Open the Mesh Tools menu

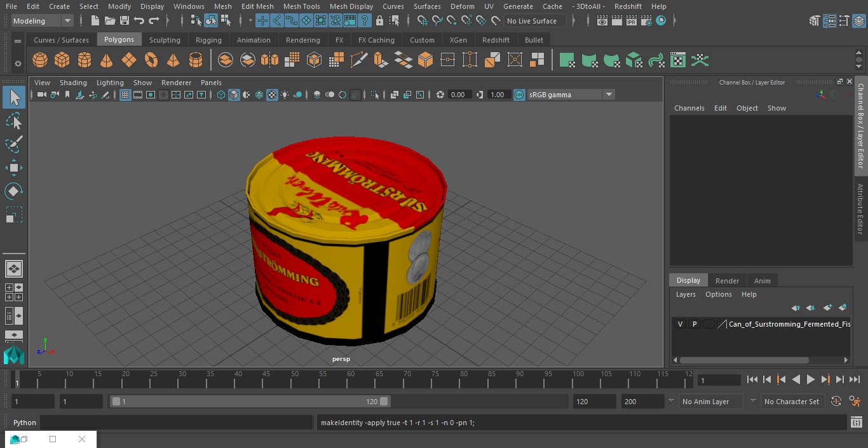(x=301, y=6)
